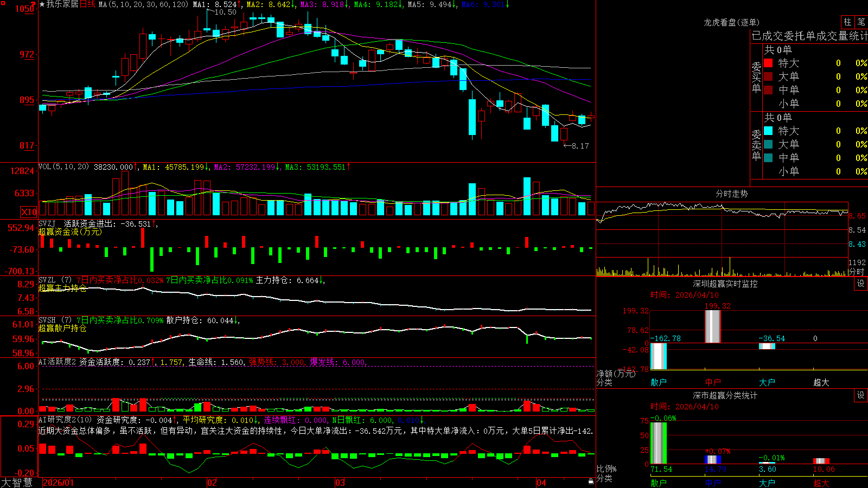Click the 散户 71.54 bar in 分类统计
This screenshot has height=488, width=868.
coord(659,443)
